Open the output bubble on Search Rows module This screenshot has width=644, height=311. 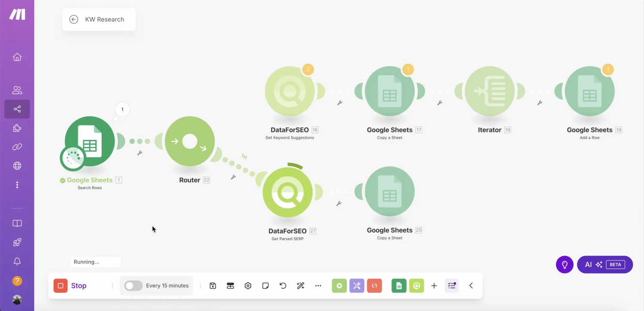coord(122,110)
